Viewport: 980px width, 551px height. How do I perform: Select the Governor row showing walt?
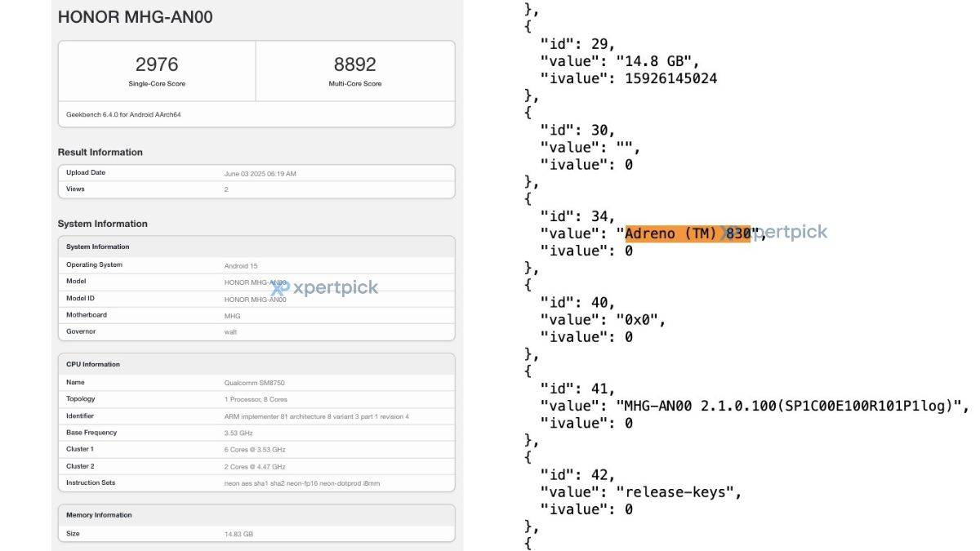256,331
